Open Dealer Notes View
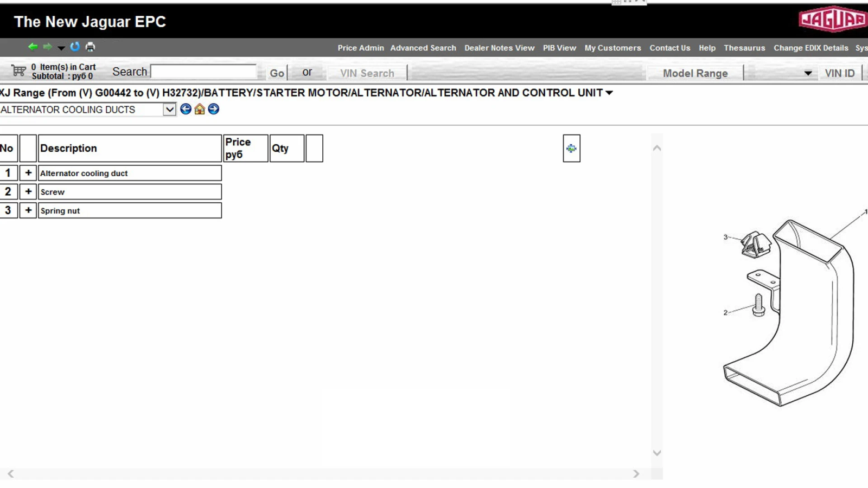This screenshot has width=868, height=488. tap(499, 48)
